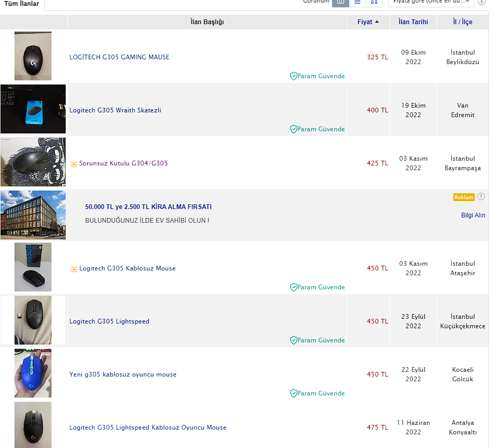Image resolution: width=499 pixels, height=448 pixels.
Task: Open Logitech G305 Lightspeed 450 TL listing
Action: click(109, 321)
